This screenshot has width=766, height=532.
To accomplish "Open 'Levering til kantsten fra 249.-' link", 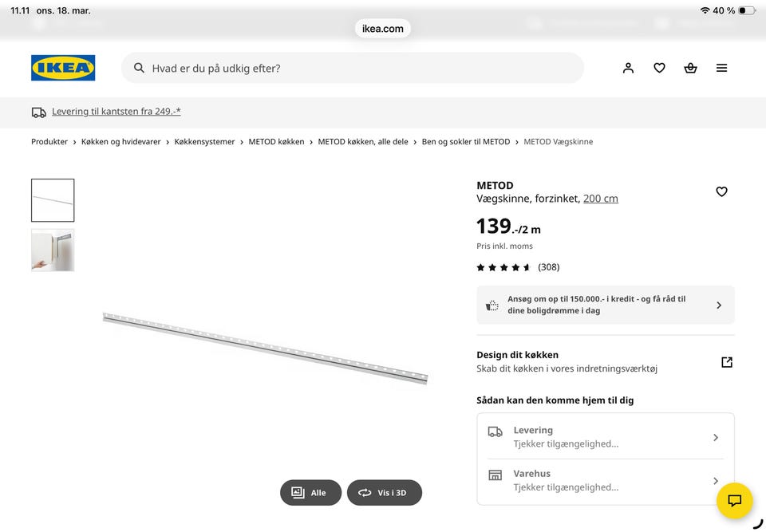I will click(x=116, y=112).
